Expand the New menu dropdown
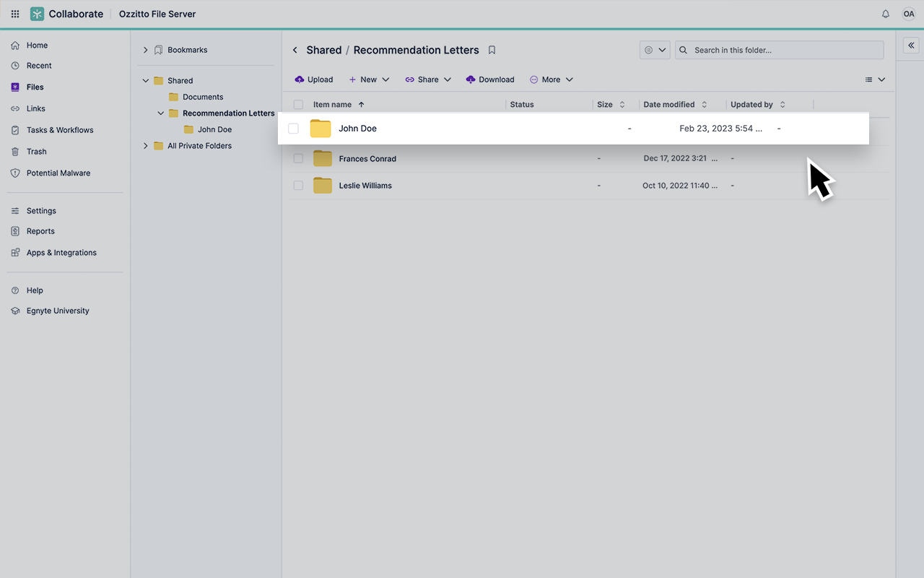The height and width of the screenshot is (578, 924). (x=369, y=79)
